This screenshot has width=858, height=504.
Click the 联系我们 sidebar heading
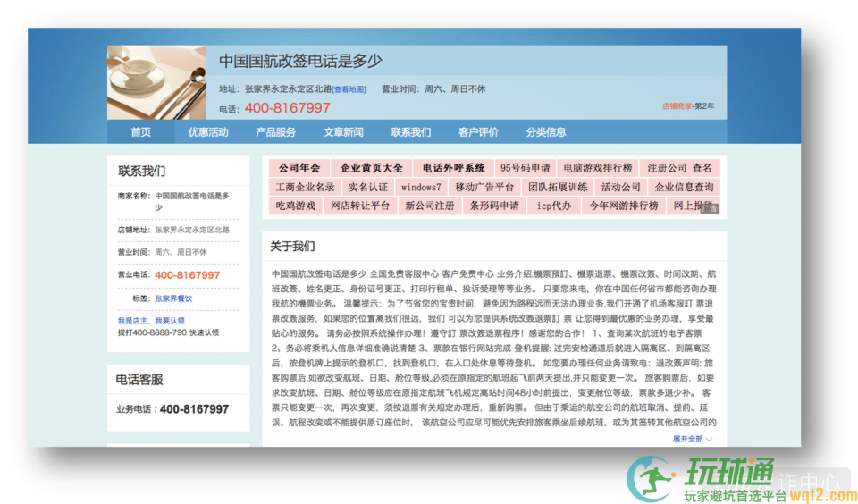(x=141, y=172)
